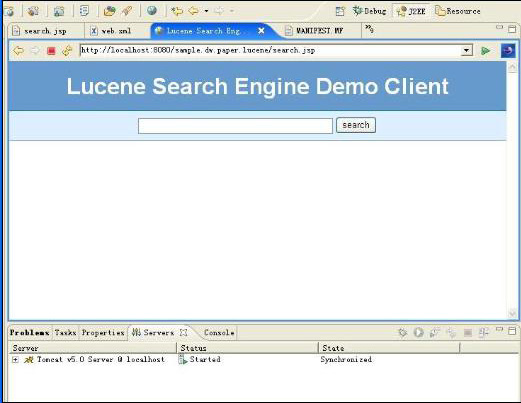Open back navigation history dropdown arrow
The image size is (521, 403).
(206, 11)
